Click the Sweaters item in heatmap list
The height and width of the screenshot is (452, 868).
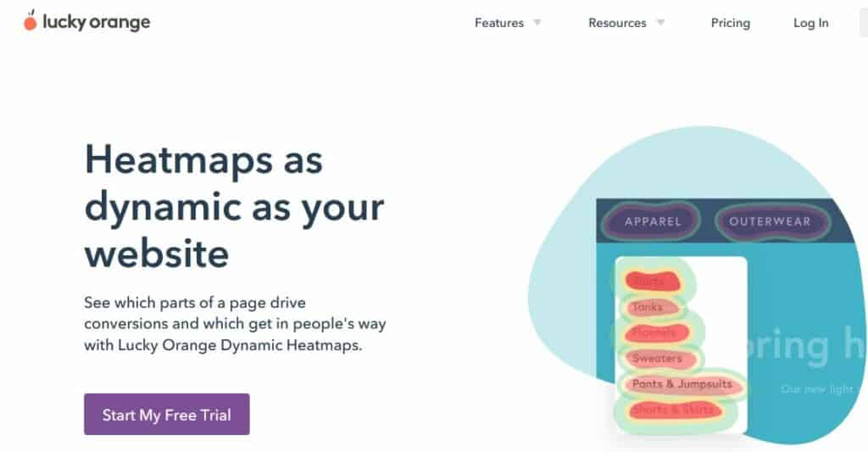click(657, 359)
